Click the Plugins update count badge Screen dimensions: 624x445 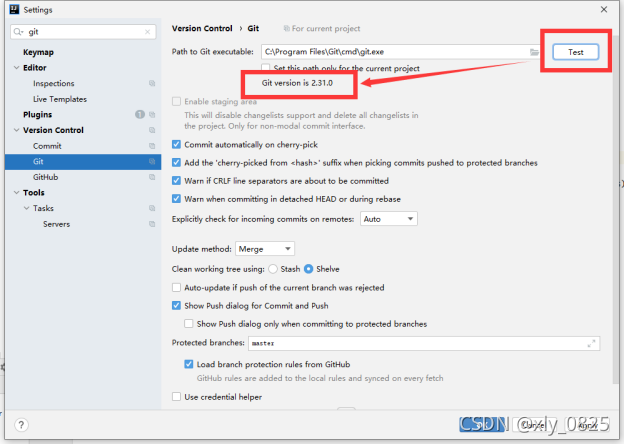pos(140,115)
